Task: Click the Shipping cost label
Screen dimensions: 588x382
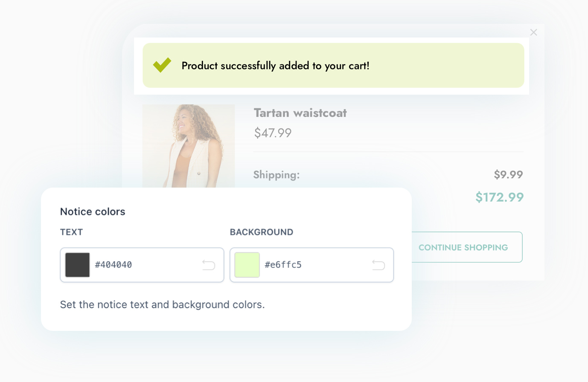Action: pyautogui.click(x=276, y=175)
